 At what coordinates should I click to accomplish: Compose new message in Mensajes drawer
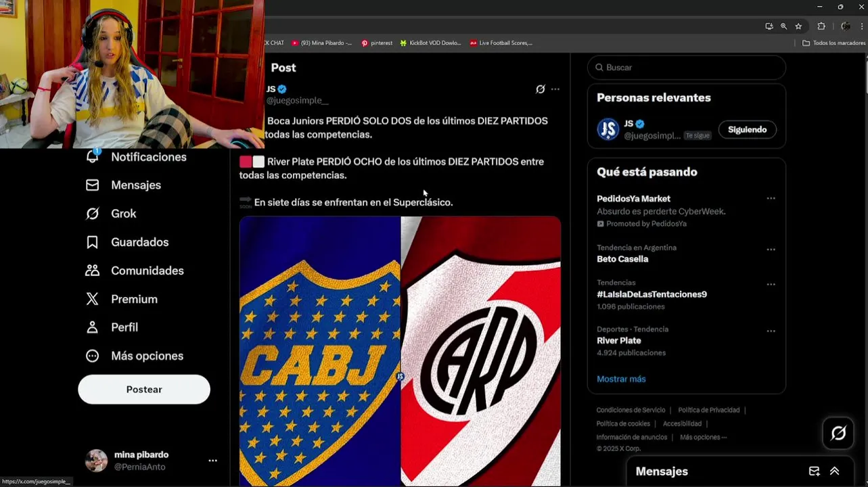(x=815, y=471)
